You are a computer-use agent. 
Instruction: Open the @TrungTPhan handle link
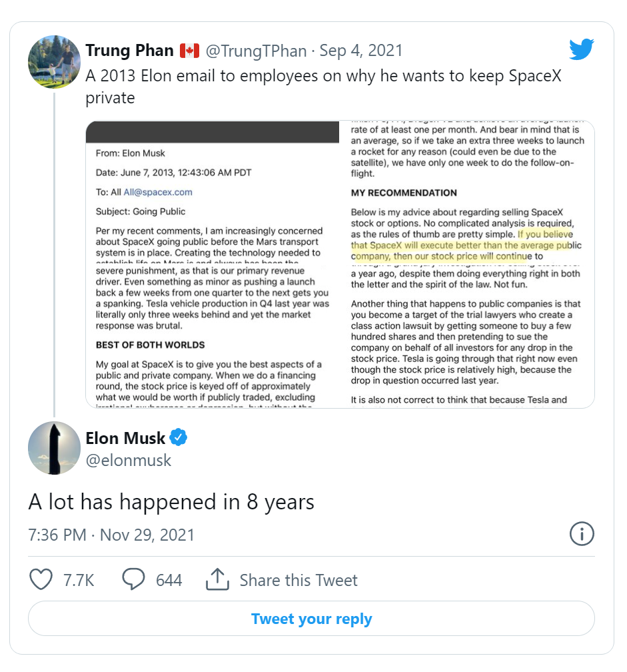pyautogui.click(x=256, y=51)
